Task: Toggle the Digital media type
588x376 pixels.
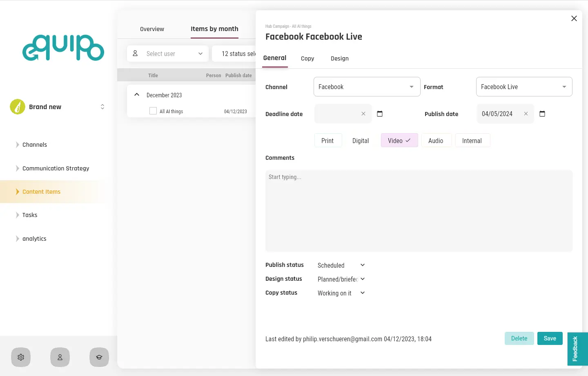Action: pyautogui.click(x=361, y=140)
